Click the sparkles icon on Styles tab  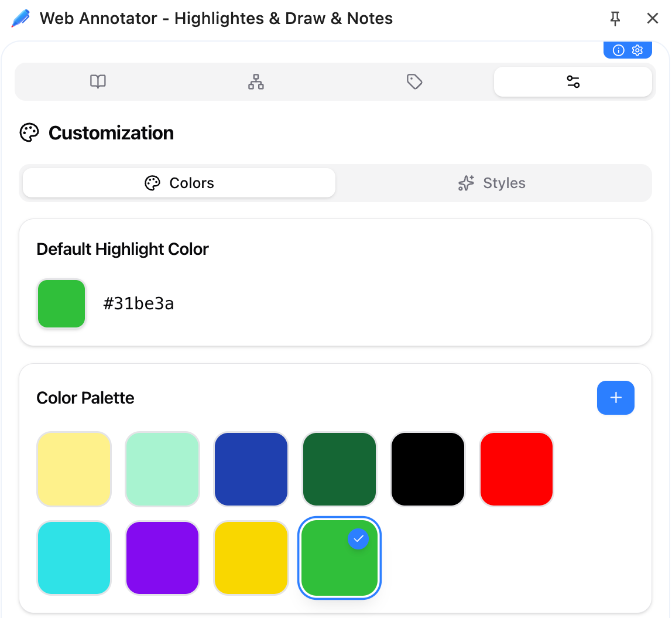pyautogui.click(x=465, y=183)
